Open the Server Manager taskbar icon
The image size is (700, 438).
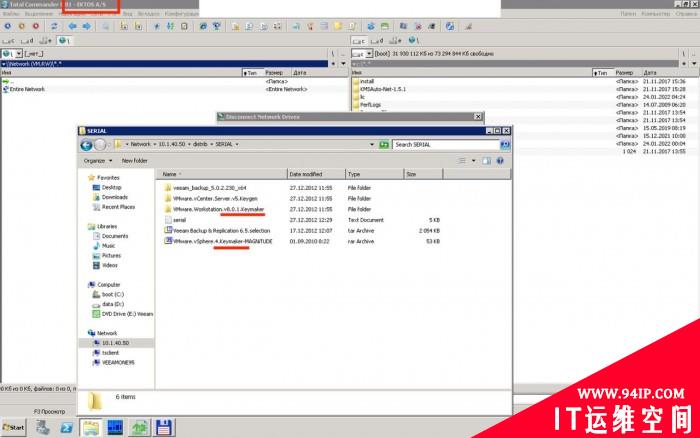[43, 428]
